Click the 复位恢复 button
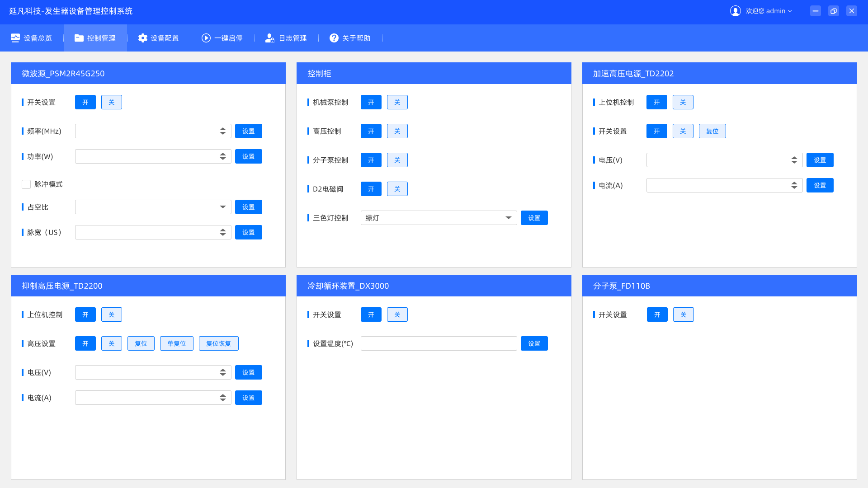The image size is (868, 488). [219, 343]
